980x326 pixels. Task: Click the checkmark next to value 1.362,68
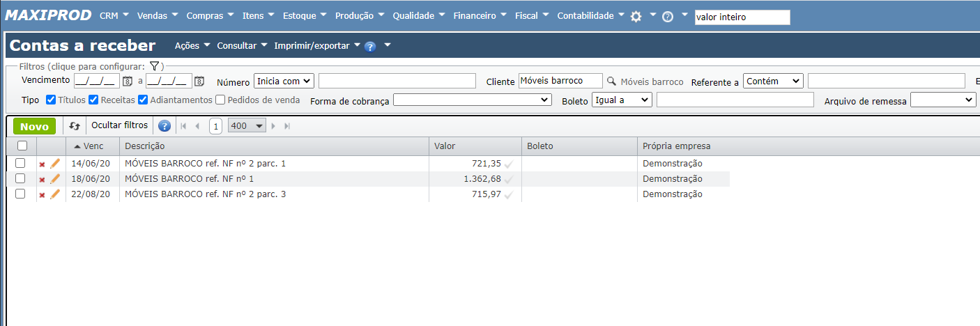pos(509,179)
